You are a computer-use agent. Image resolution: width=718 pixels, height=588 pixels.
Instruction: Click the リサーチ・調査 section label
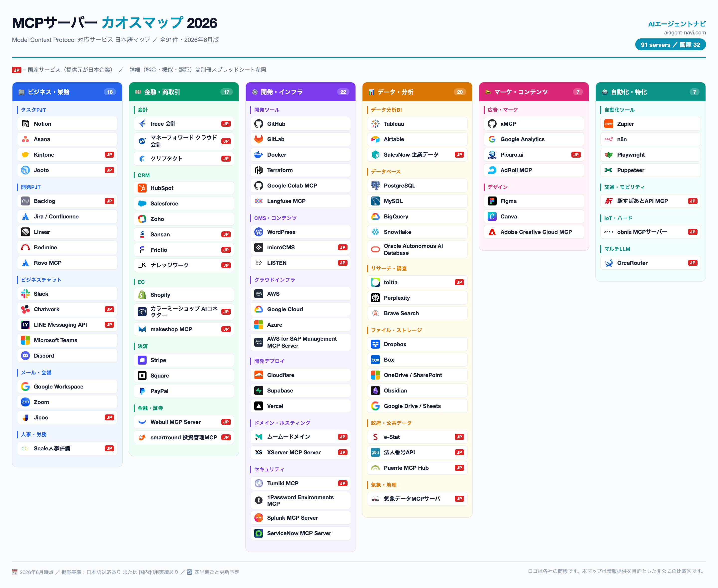click(389, 269)
